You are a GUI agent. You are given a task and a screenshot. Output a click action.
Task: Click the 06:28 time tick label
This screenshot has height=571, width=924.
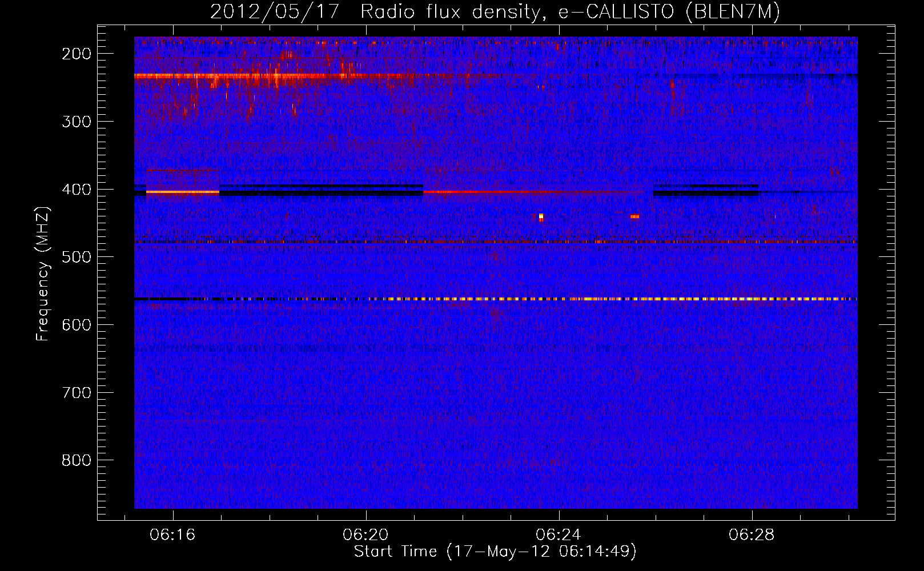(x=752, y=535)
